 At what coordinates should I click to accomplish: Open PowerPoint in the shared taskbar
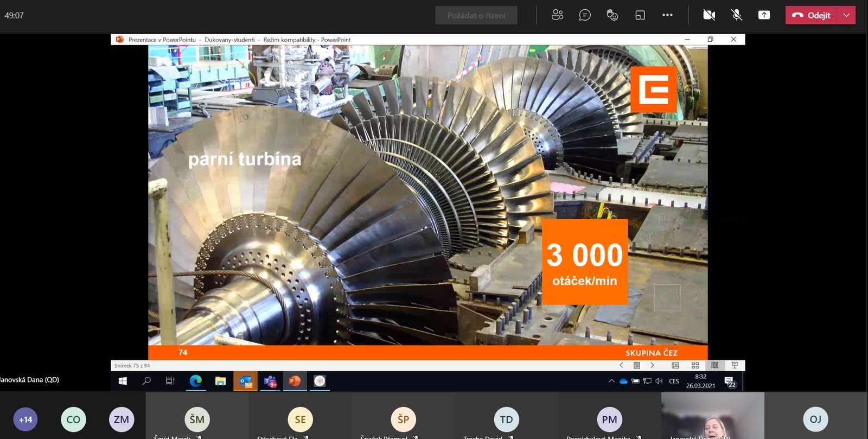click(x=295, y=381)
